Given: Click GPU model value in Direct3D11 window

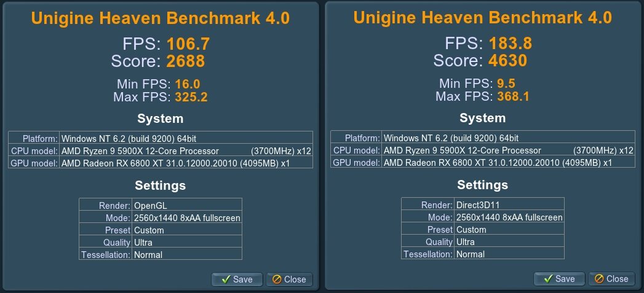Looking at the screenshot, I should tap(509, 163).
